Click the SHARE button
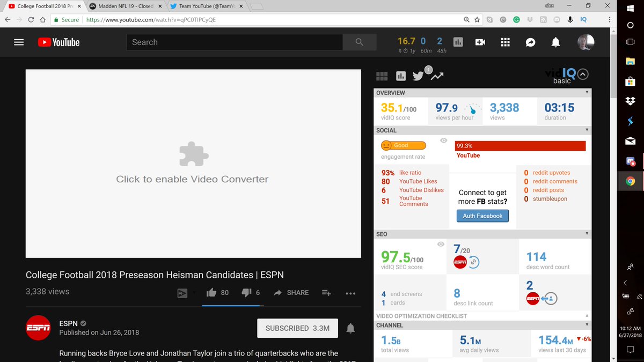The image size is (644, 362). [291, 293]
